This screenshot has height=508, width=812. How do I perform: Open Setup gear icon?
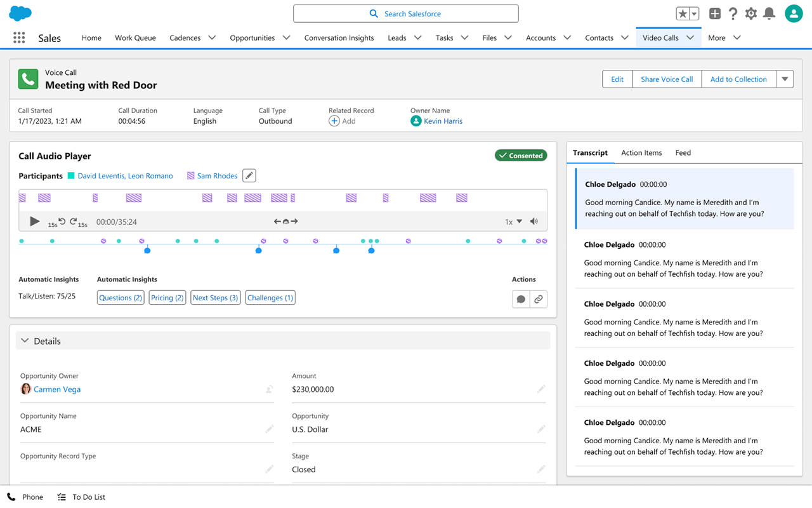[x=751, y=13]
